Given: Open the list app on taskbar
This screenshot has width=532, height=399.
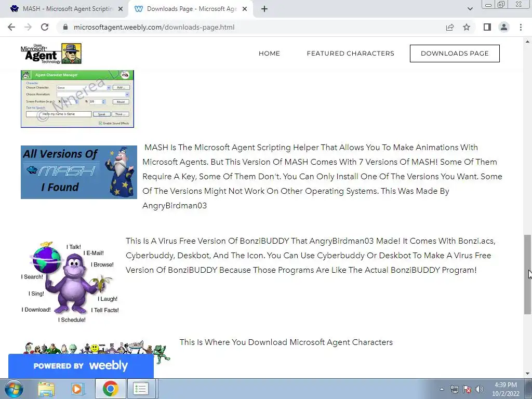Looking at the screenshot, I should [140, 389].
